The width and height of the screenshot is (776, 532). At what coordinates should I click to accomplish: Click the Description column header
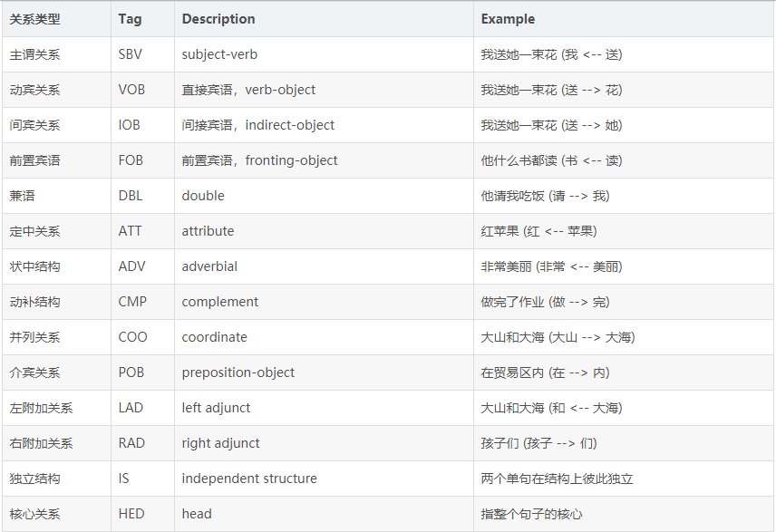218,19
